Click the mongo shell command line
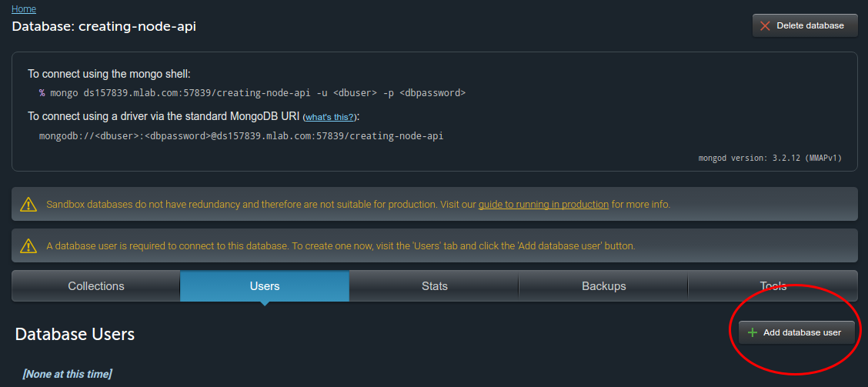This screenshot has width=868, height=387. pyautogui.click(x=252, y=93)
